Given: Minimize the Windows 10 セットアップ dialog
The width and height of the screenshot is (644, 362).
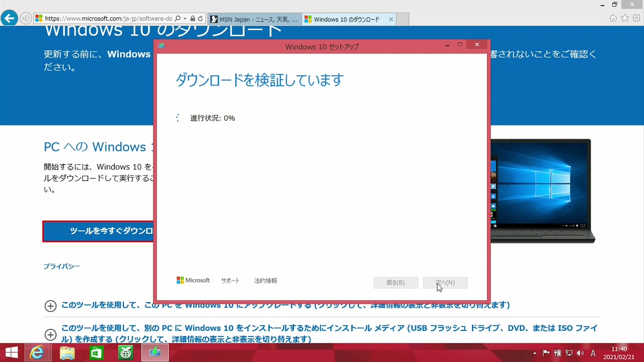Looking at the screenshot, I should coord(447,45).
